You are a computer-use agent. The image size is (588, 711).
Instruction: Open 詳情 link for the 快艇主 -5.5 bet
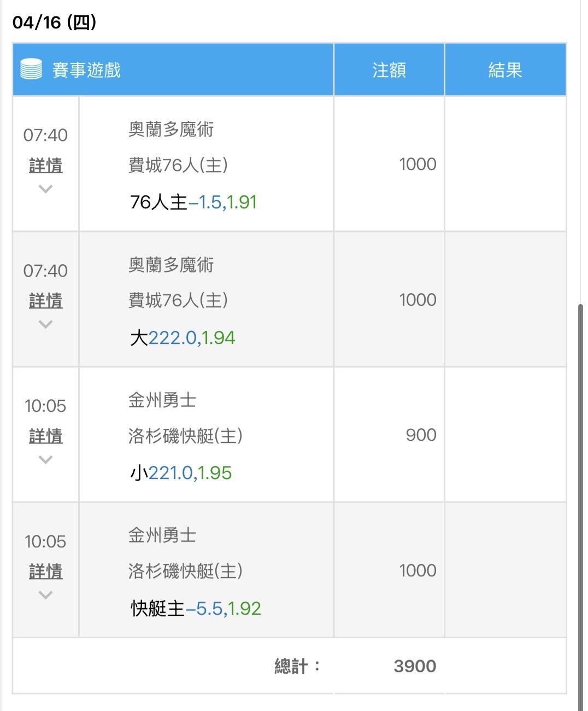coord(46,572)
